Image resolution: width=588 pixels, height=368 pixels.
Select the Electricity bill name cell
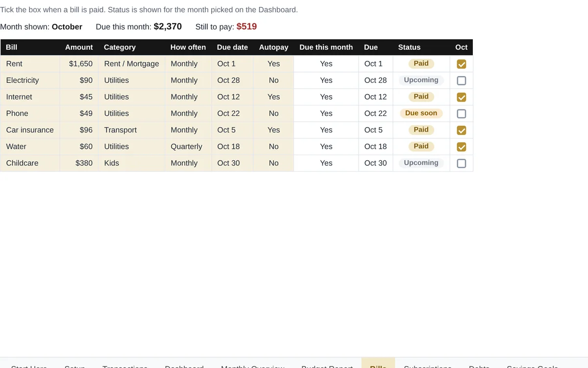tap(30, 80)
